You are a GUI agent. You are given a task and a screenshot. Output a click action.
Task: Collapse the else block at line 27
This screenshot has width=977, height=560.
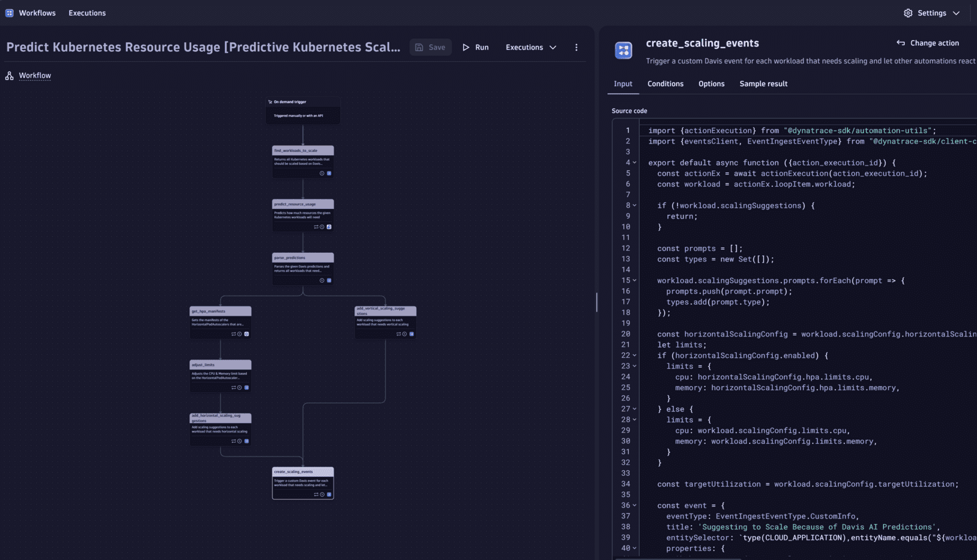click(x=634, y=409)
